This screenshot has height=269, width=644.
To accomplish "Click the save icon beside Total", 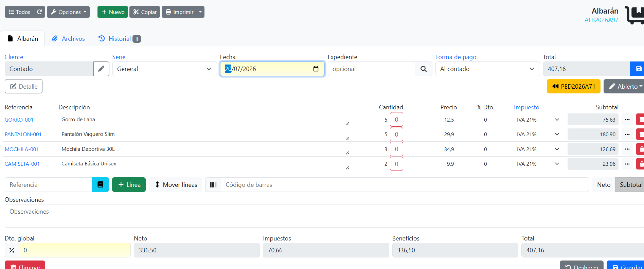I will [x=638, y=69].
